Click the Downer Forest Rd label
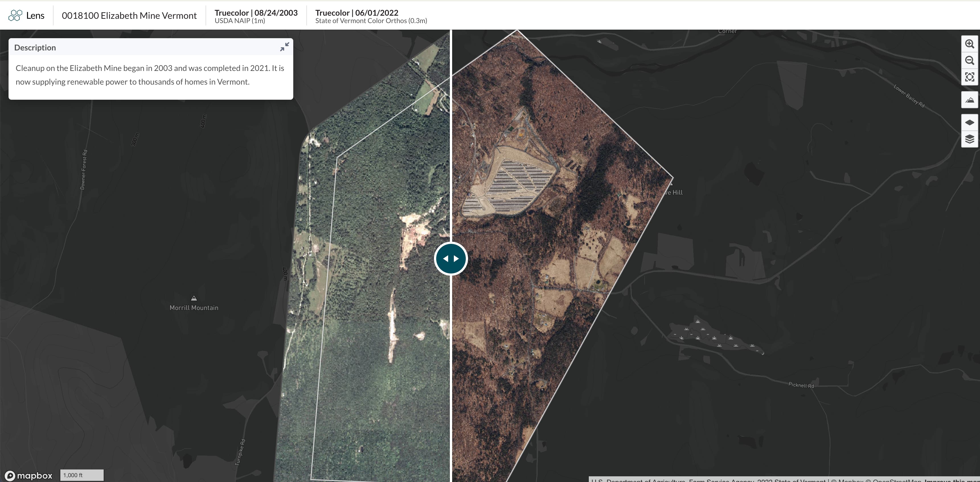980x482 pixels. tap(83, 169)
